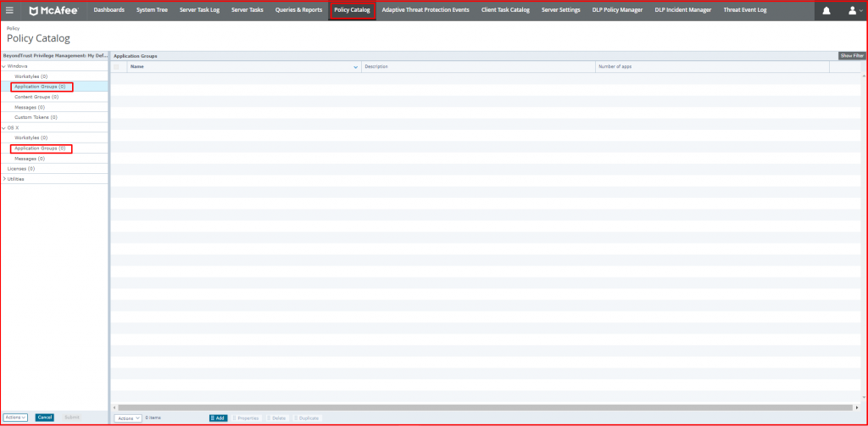
Task: Open the Actions dropdown beside 0 items
Action: coord(128,418)
